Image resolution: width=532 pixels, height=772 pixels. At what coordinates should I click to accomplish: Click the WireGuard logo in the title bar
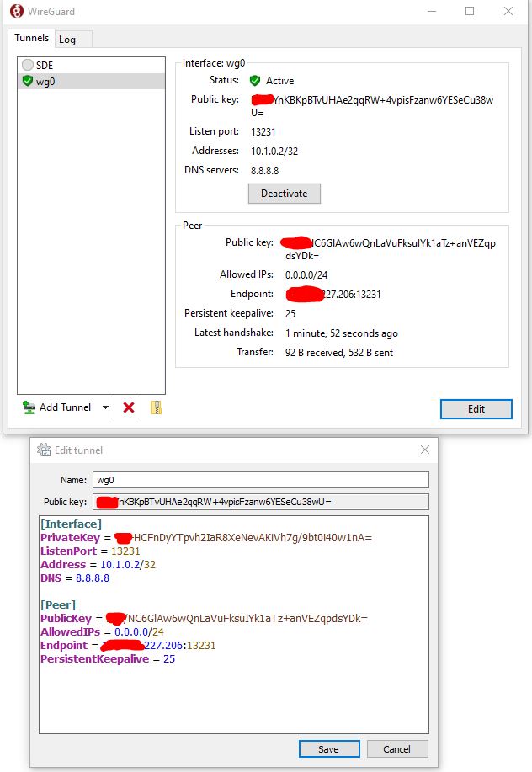17,11
